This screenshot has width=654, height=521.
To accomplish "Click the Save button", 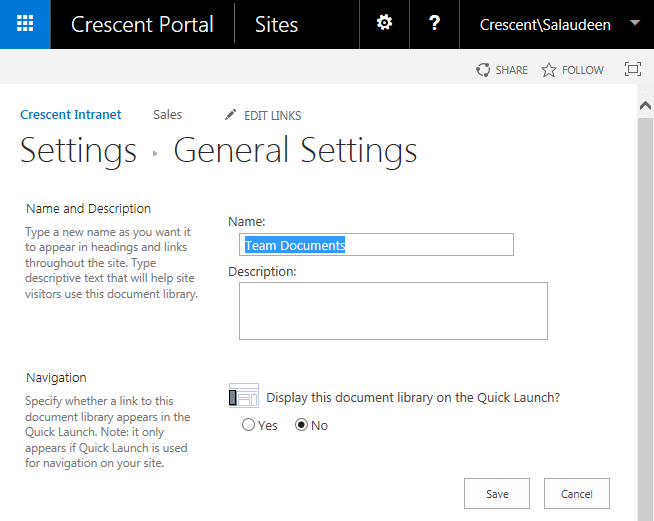I will (x=497, y=494).
